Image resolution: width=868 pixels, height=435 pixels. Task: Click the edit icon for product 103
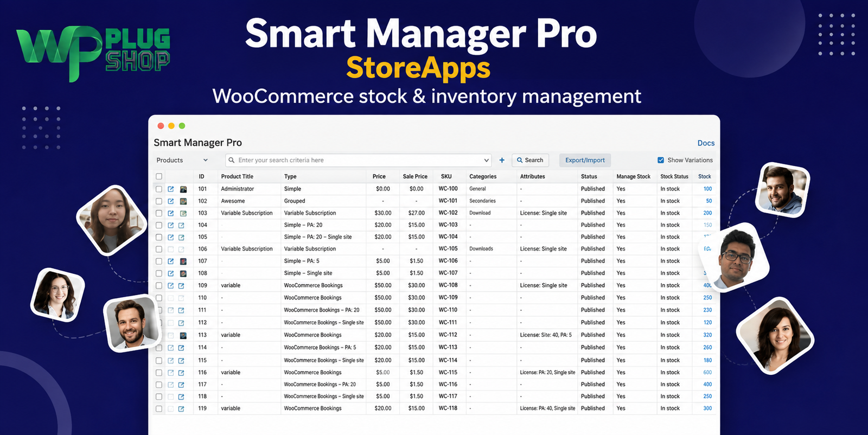(x=171, y=213)
